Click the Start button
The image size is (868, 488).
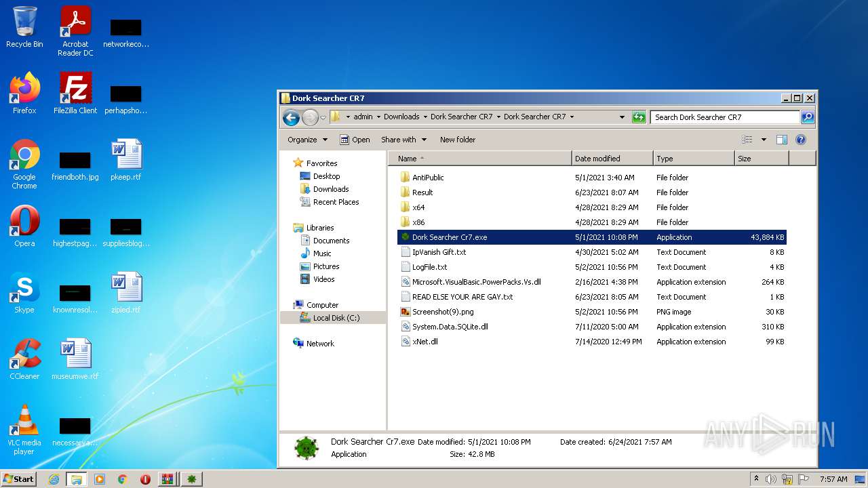pos(19,479)
